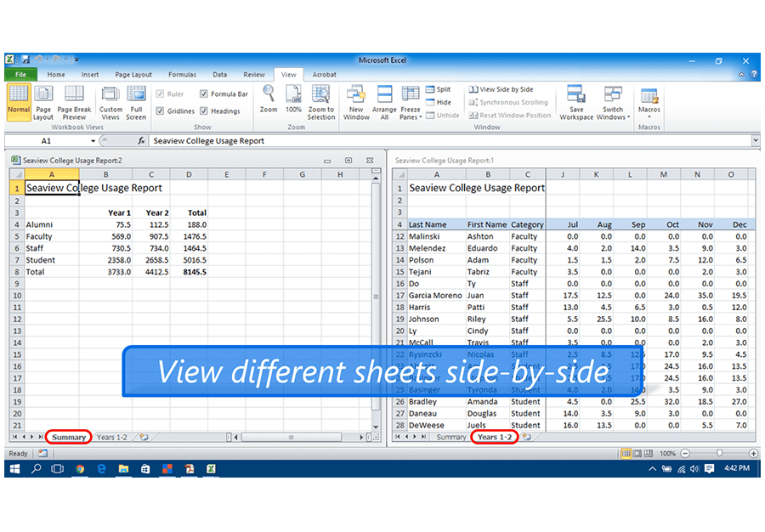Switch to the Formulas ribbon tab
Image resolution: width=765 pixels, height=532 pixels.
(x=182, y=75)
